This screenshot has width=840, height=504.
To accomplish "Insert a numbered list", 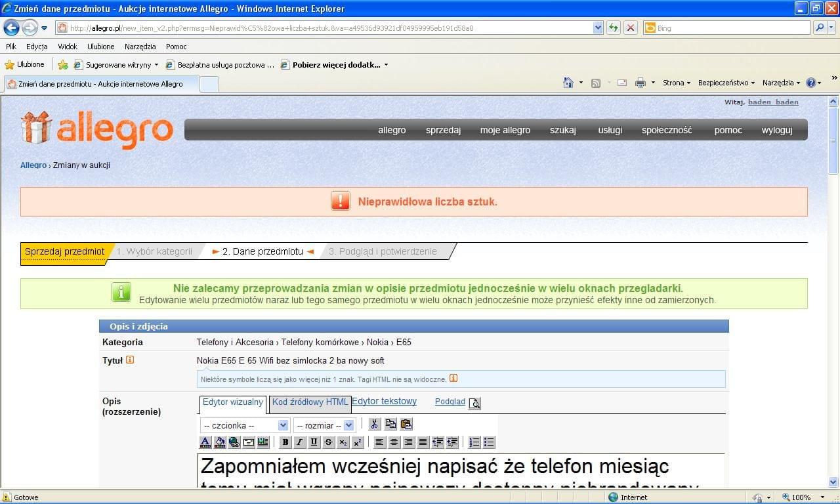I will point(474,442).
